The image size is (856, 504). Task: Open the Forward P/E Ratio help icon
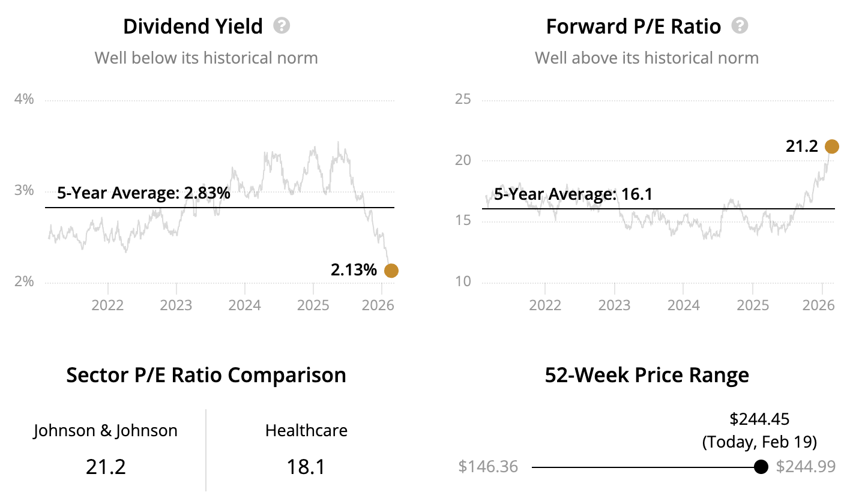click(740, 26)
